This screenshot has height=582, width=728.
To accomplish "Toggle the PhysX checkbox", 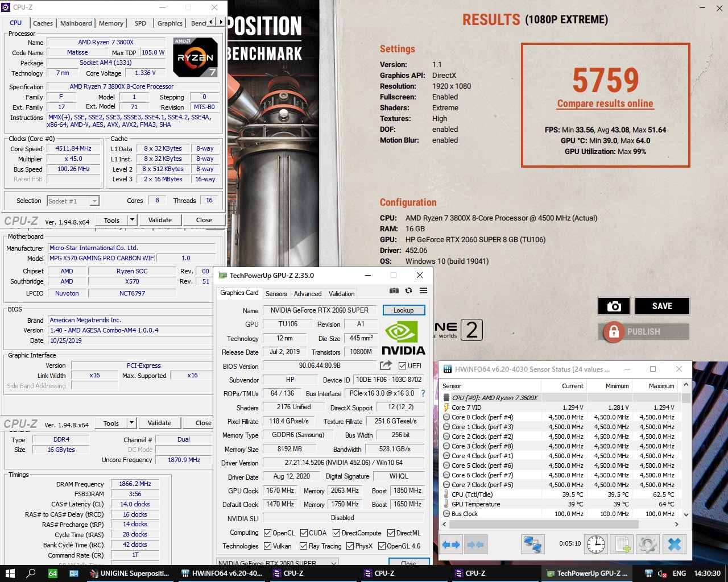I will [x=350, y=546].
